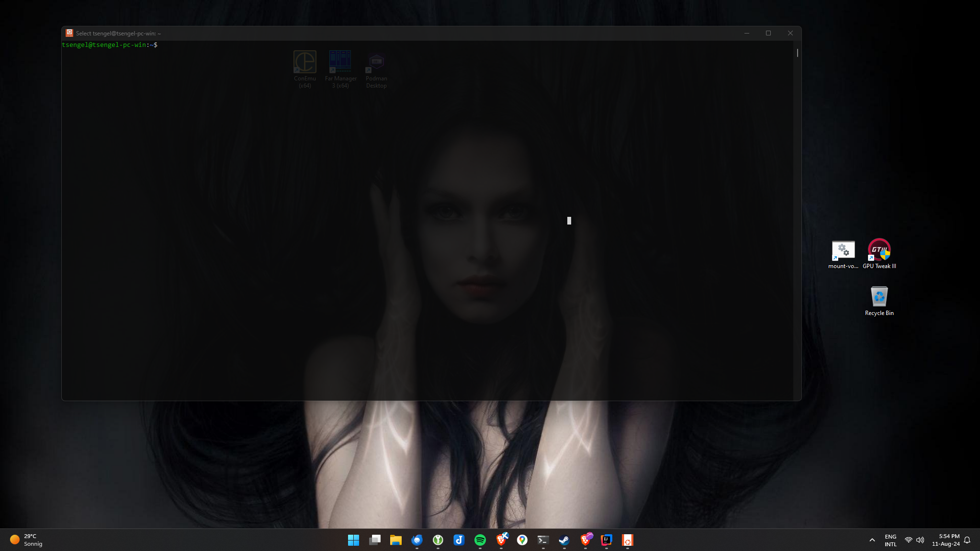Open Joplin notes app from the taskbar

click(459, 540)
